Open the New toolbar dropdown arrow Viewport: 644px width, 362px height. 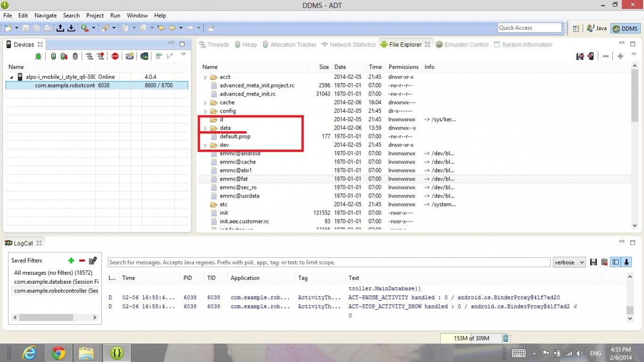(17, 28)
